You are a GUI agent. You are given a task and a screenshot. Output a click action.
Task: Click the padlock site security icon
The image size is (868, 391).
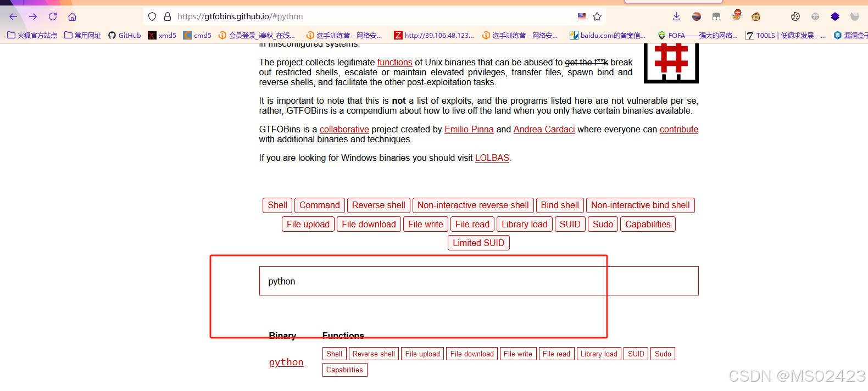pos(168,16)
